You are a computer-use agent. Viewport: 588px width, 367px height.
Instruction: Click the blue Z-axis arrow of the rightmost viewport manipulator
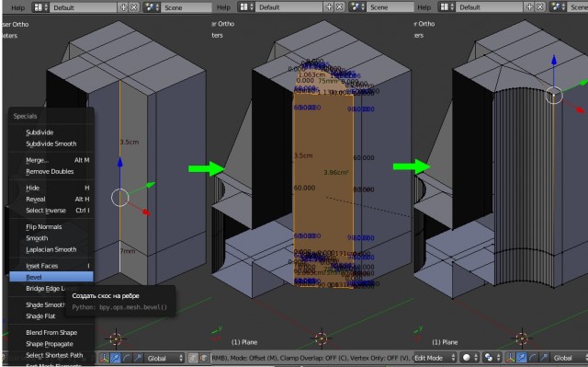pos(553,60)
